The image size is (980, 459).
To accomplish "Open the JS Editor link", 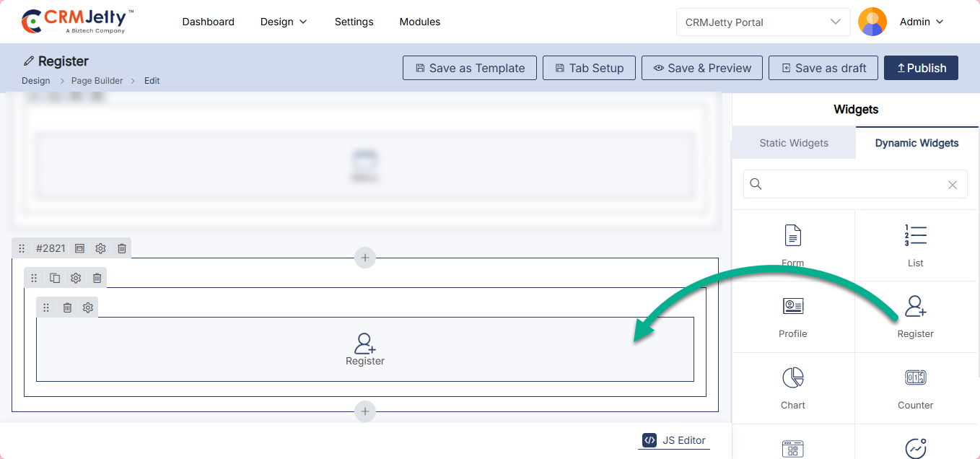I will click(674, 440).
